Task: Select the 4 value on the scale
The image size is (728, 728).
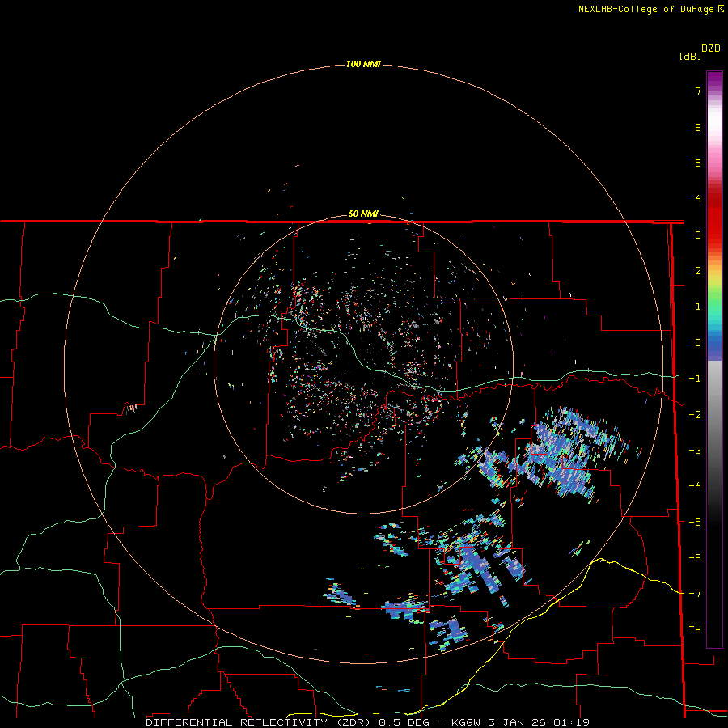Action: 698,199
